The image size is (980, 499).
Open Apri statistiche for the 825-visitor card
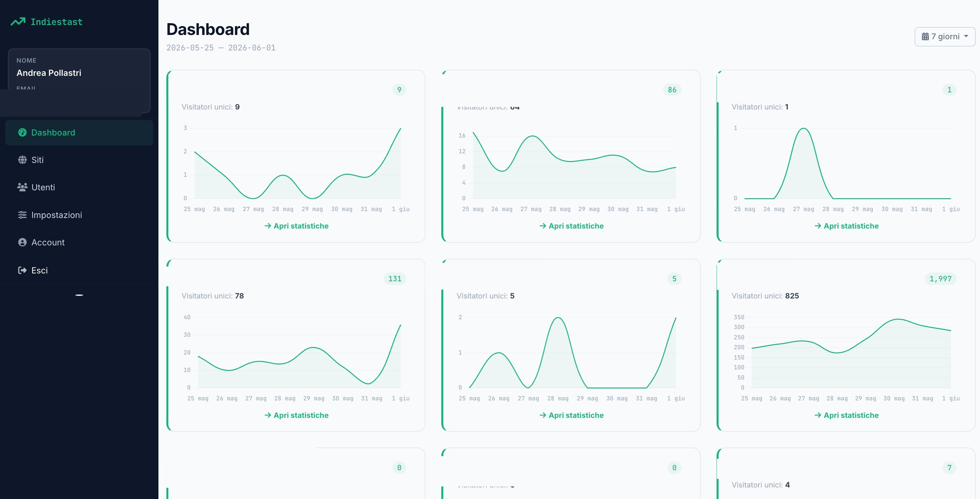(846, 415)
